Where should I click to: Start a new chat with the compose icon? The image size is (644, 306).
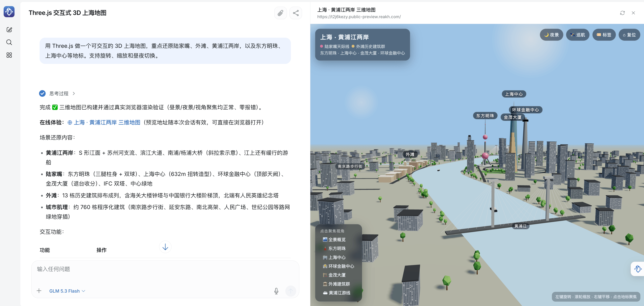[9, 30]
